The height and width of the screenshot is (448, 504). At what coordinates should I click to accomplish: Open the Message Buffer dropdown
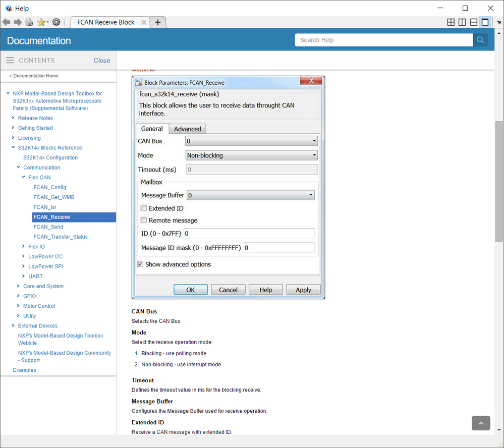point(250,195)
